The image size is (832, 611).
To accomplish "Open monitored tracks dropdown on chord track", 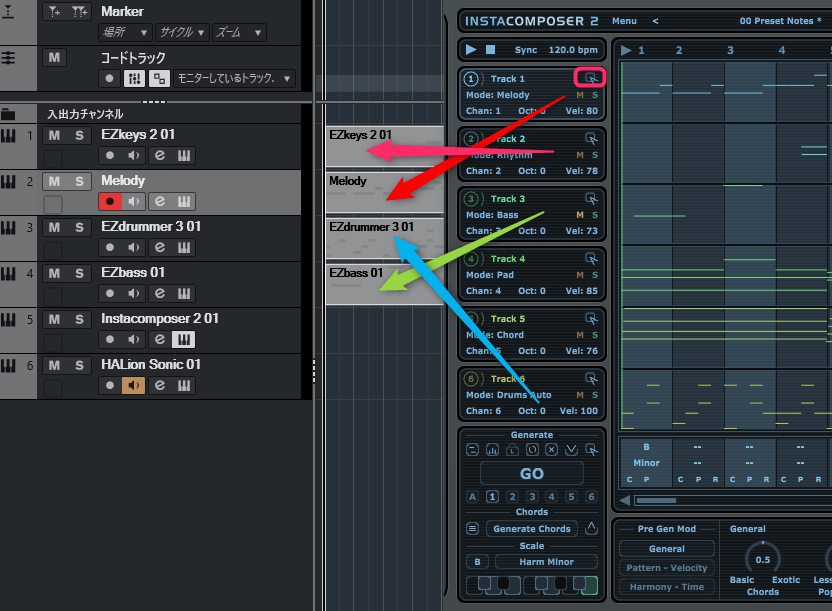I will coord(234,78).
